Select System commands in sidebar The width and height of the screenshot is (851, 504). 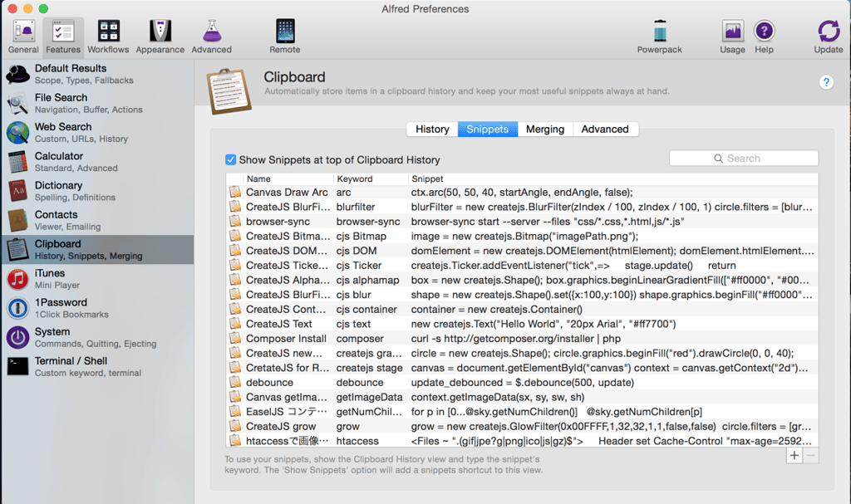[x=97, y=338]
